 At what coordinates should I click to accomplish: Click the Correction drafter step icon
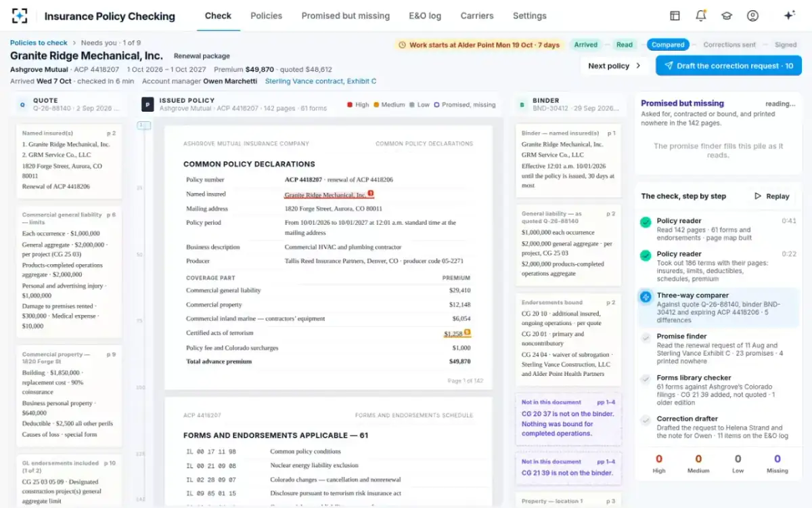point(646,420)
